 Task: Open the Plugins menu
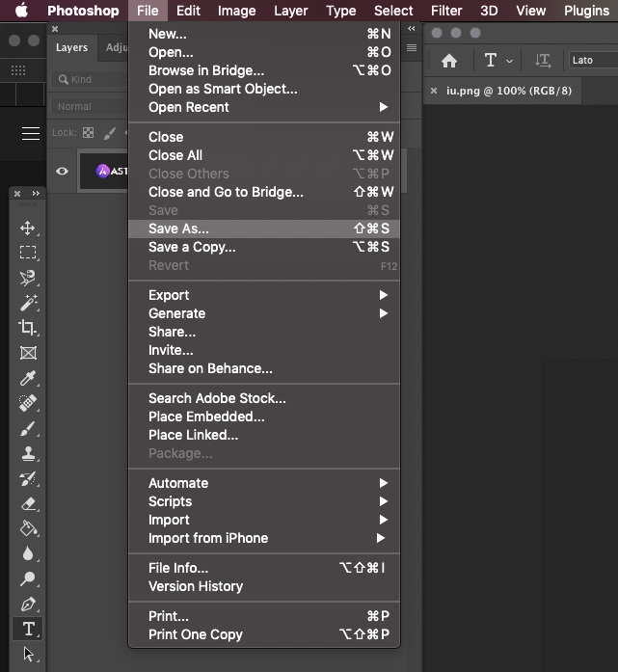pos(586,11)
